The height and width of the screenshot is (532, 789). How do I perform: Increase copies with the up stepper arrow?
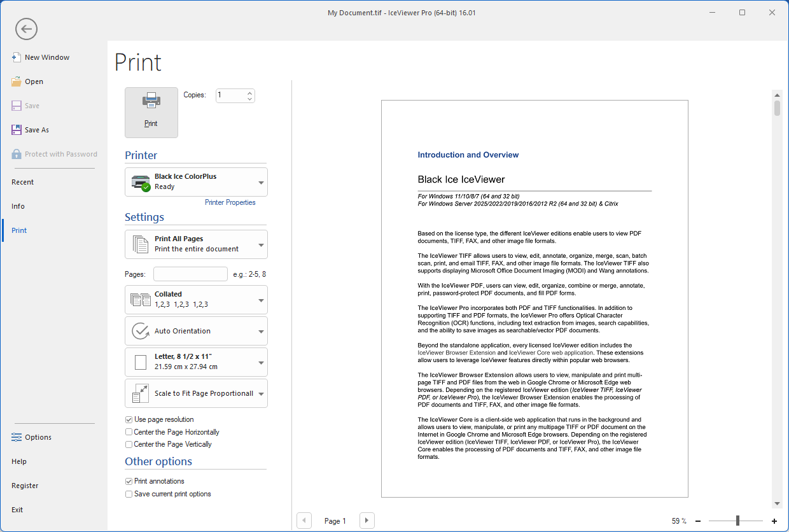pos(249,92)
